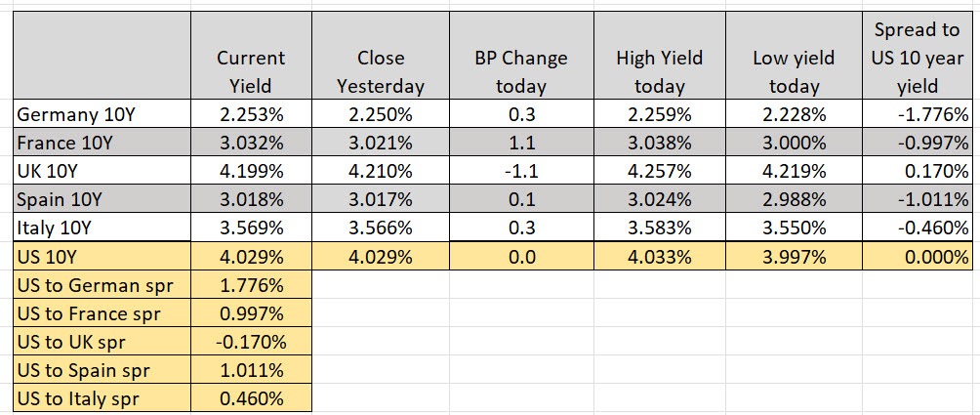980x415 pixels.
Task: Click the US 10Y row label cell
Action: tap(102, 256)
